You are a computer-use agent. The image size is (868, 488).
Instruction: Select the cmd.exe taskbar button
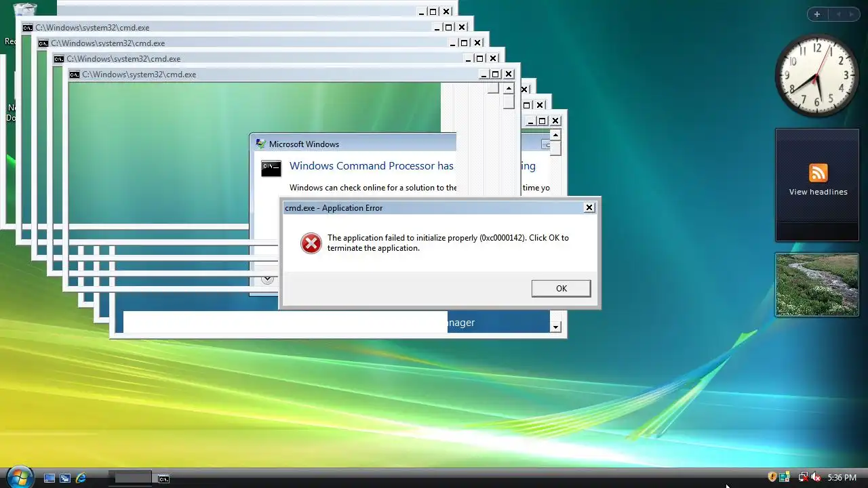pos(163,479)
